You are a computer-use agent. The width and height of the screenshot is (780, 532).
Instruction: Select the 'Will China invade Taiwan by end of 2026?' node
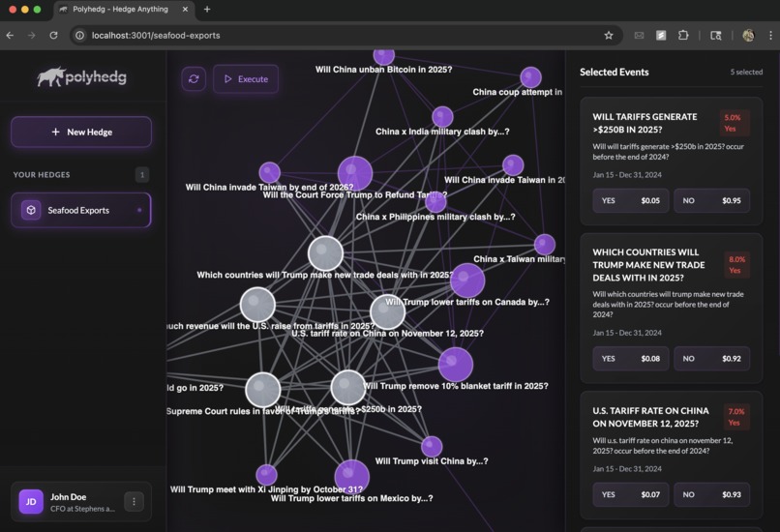pos(270,172)
